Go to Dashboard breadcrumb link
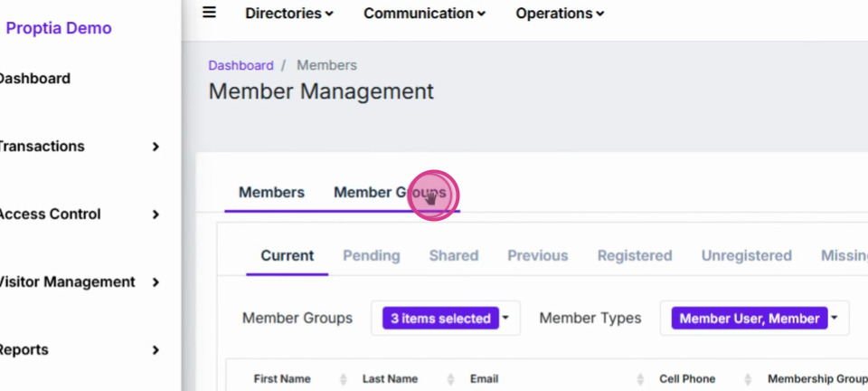This screenshot has height=391, width=868. 241,65
